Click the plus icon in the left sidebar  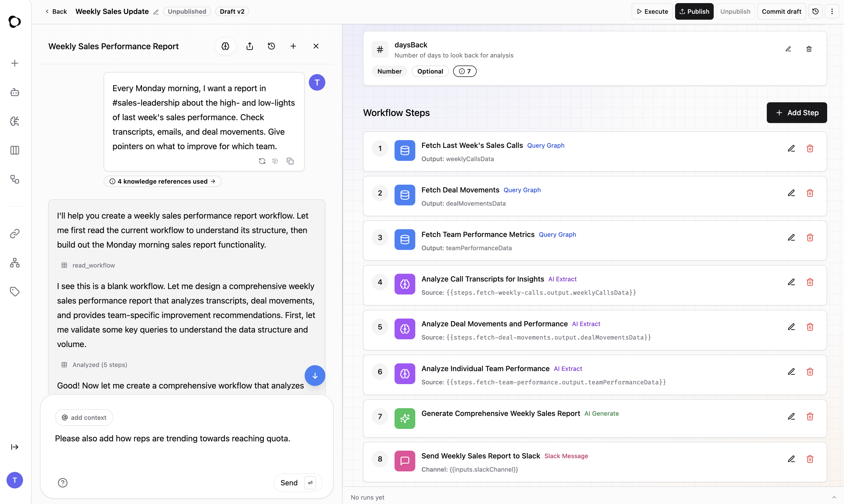(15, 63)
